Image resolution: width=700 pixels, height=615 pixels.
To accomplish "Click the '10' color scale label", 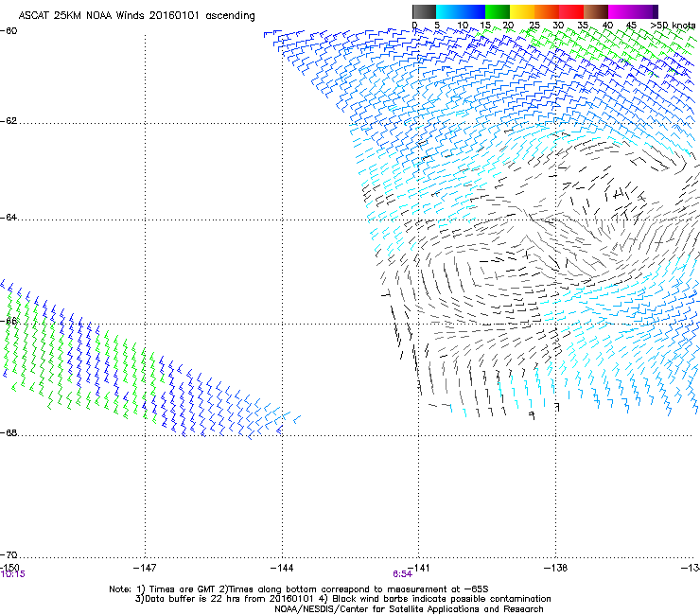I will (463, 26).
